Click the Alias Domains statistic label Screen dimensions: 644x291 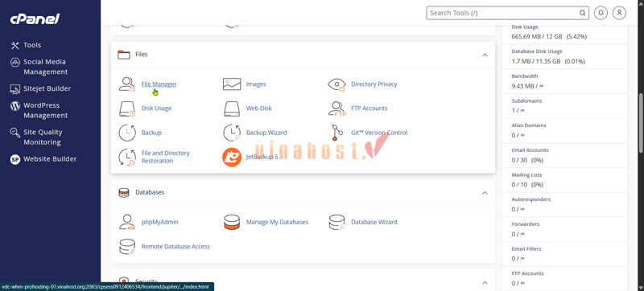tap(529, 125)
